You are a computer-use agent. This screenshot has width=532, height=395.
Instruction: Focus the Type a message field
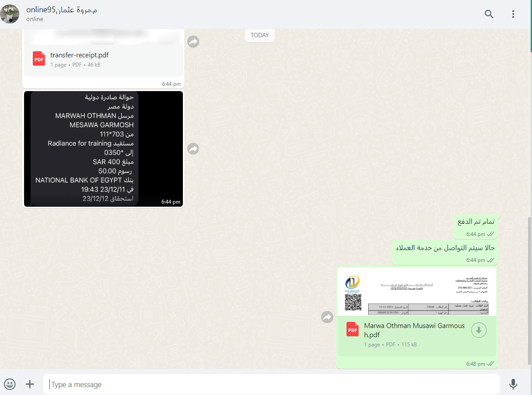(x=271, y=384)
